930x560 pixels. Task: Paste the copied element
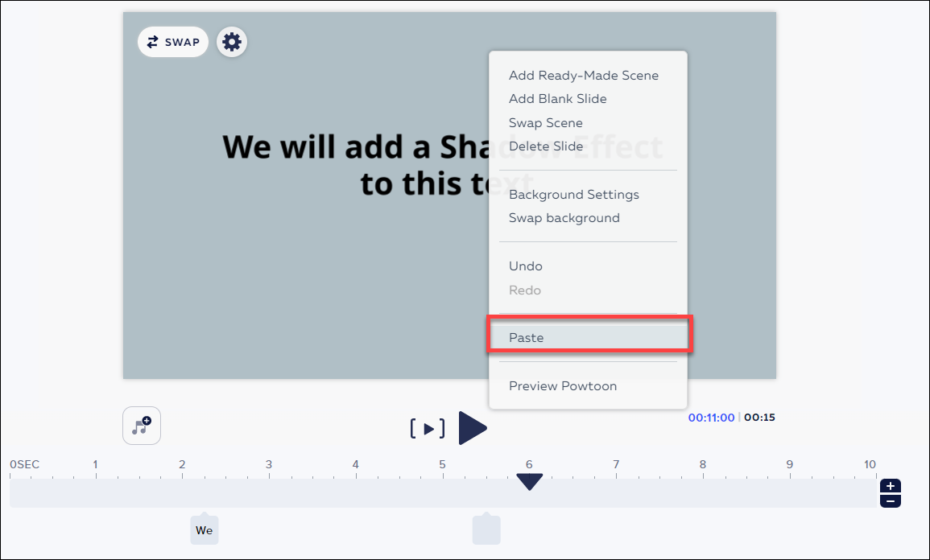(526, 337)
